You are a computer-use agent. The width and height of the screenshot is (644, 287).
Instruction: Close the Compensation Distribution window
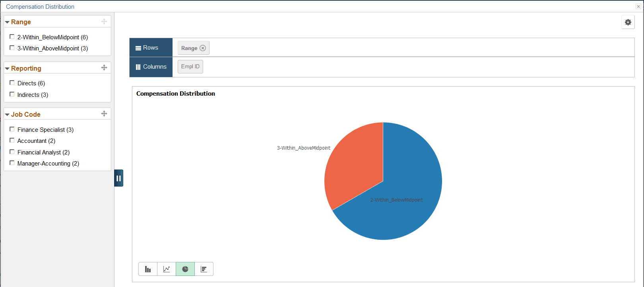click(x=638, y=6)
